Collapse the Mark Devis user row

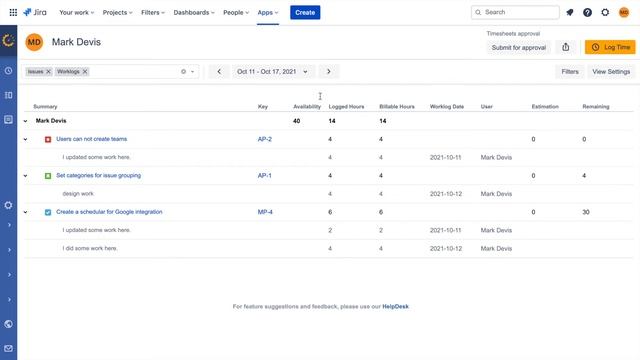25,121
